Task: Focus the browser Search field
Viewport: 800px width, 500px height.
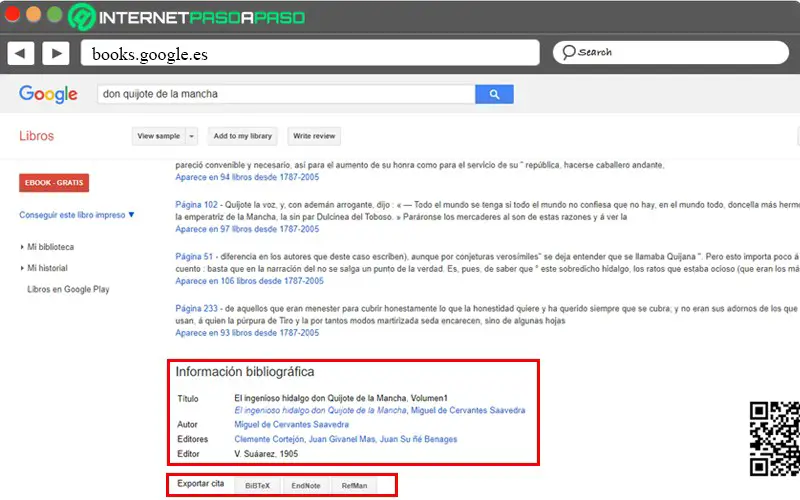Action: tap(670, 52)
